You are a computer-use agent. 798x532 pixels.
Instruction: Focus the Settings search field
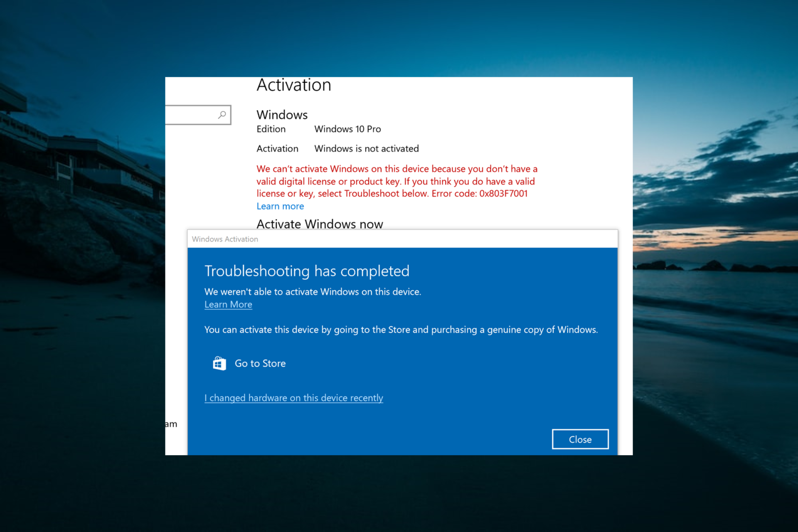click(198, 115)
